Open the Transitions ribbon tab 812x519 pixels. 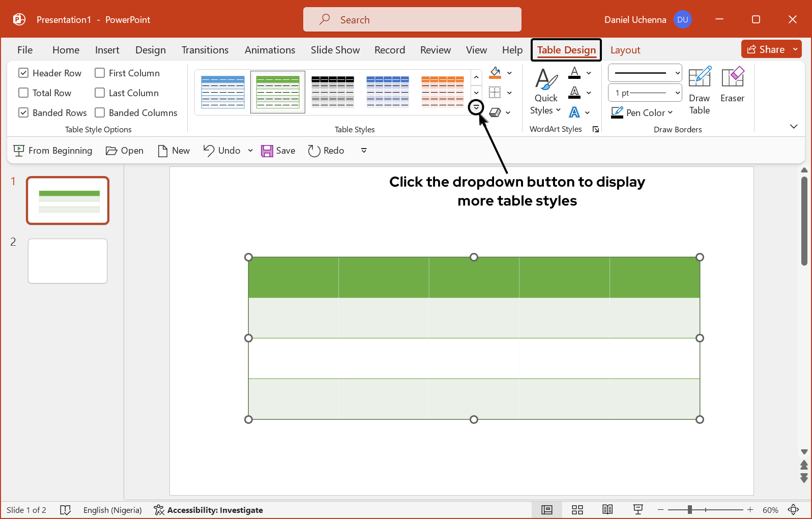click(x=205, y=50)
